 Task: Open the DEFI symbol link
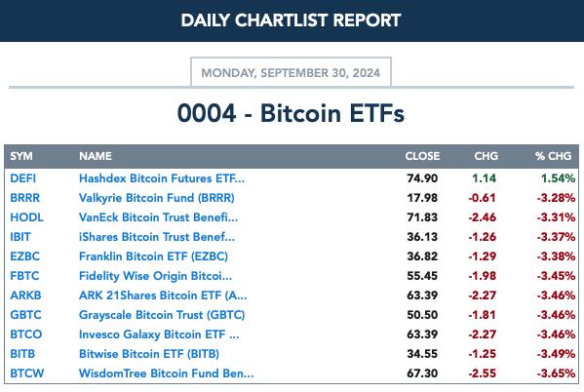pyautogui.click(x=23, y=178)
